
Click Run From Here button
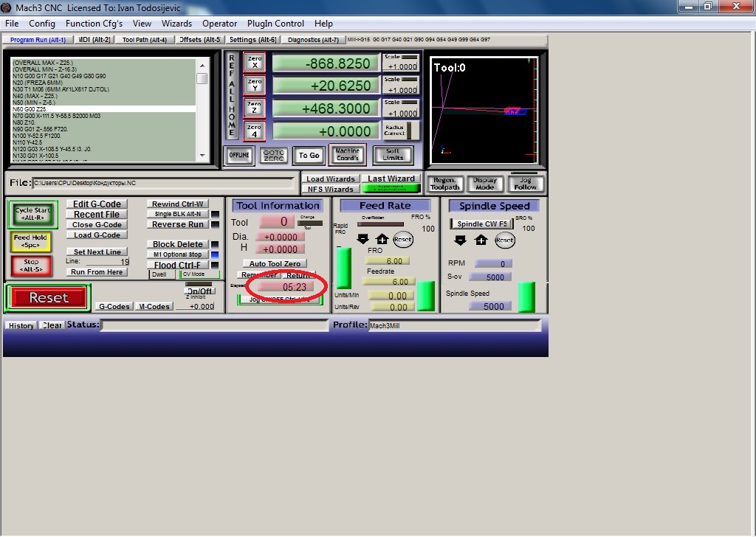[97, 272]
